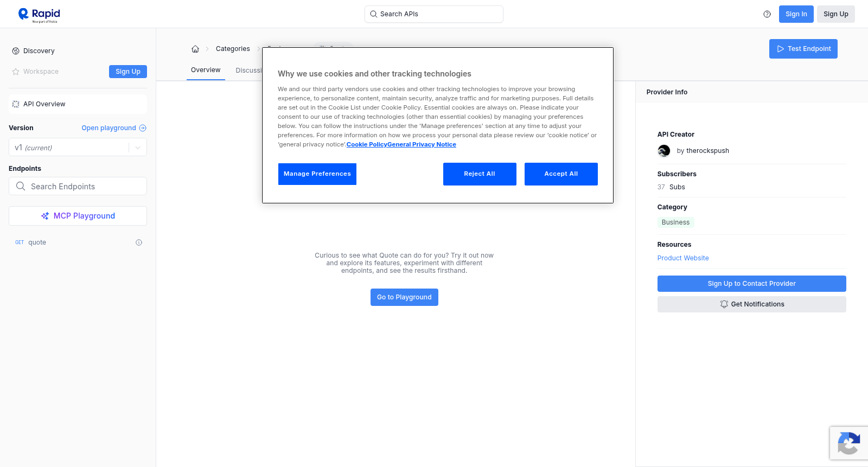Open Categories breadcrumb

click(x=233, y=49)
